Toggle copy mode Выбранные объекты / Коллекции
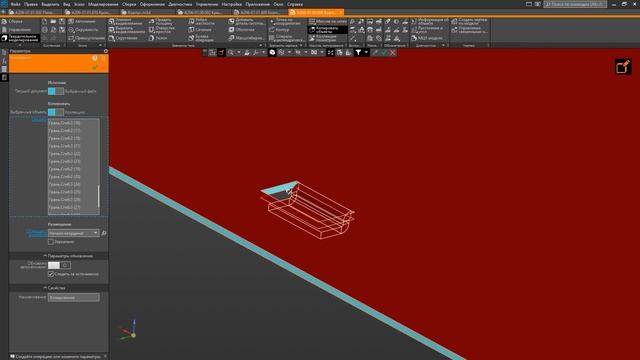 coord(56,112)
